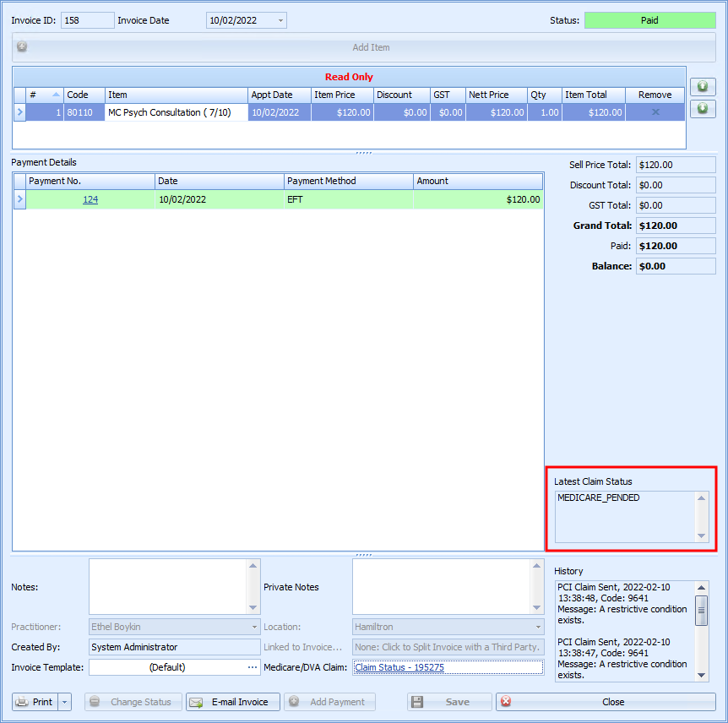Click the move item down arrow icon
Screen dimensions: 728x723
(703, 109)
